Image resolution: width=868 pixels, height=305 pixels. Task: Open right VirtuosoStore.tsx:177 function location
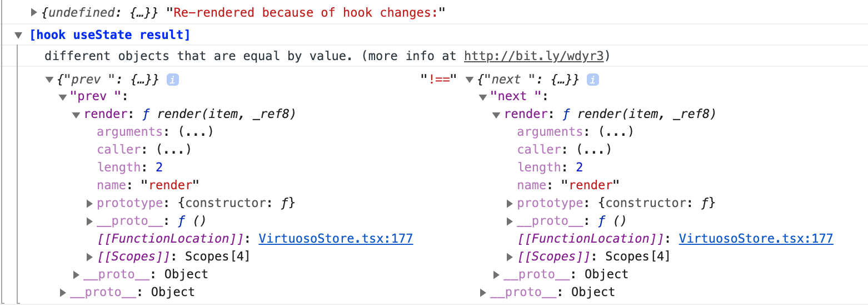pyautogui.click(x=756, y=239)
